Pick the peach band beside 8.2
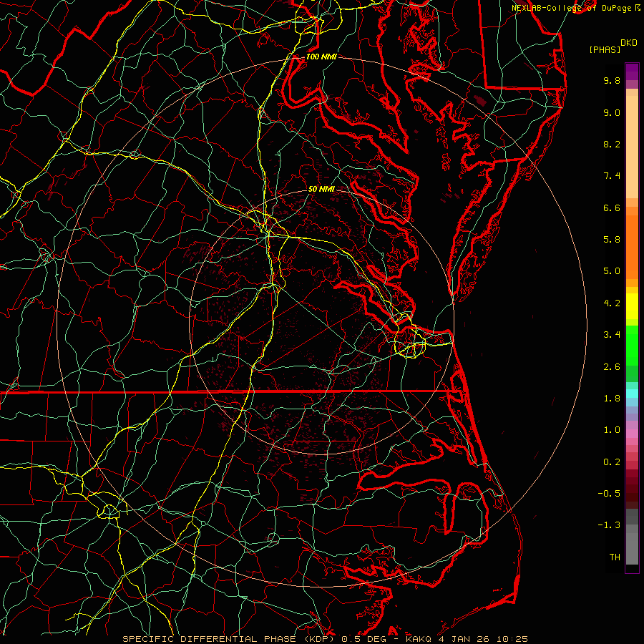 tap(632, 147)
